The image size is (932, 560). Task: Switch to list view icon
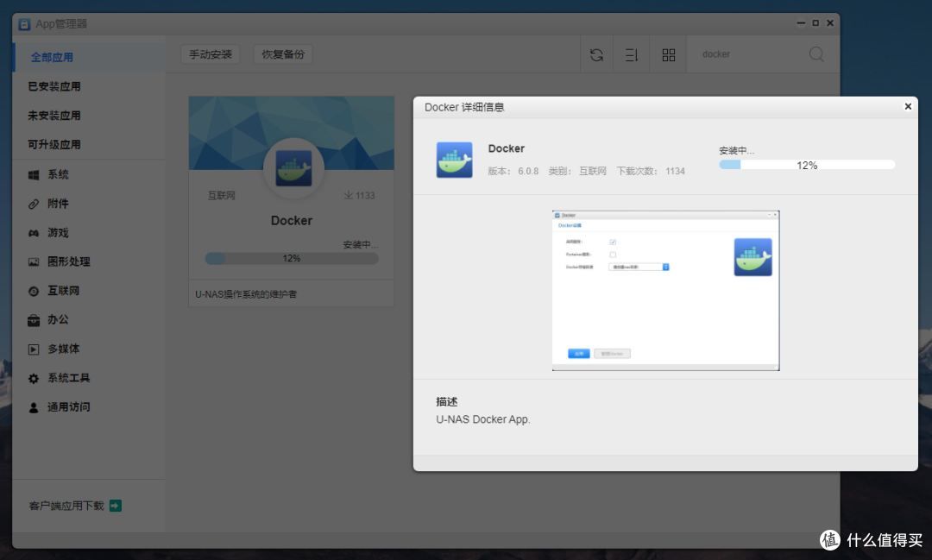point(632,55)
